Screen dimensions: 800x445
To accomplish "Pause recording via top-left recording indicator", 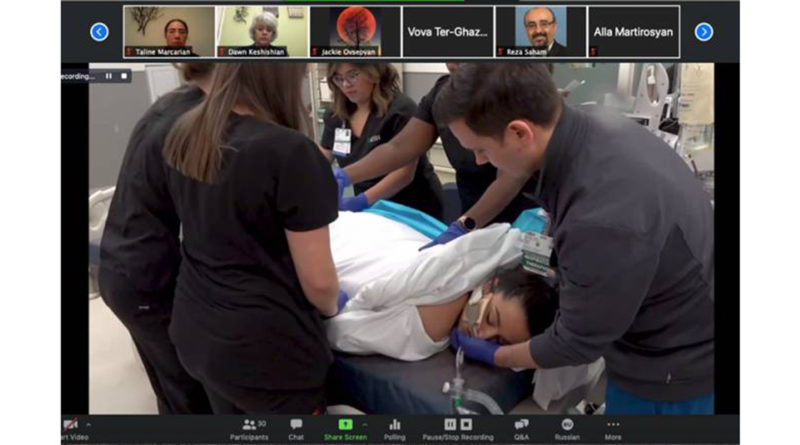I will point(108,76).
